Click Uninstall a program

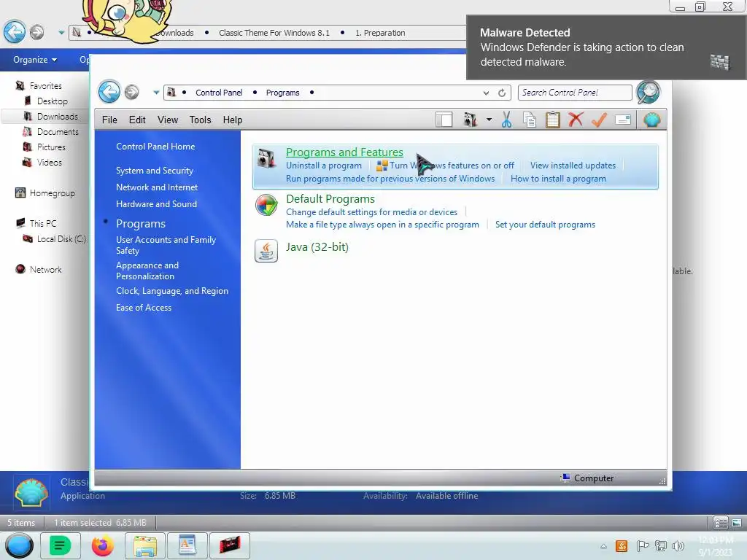[323, 166]
